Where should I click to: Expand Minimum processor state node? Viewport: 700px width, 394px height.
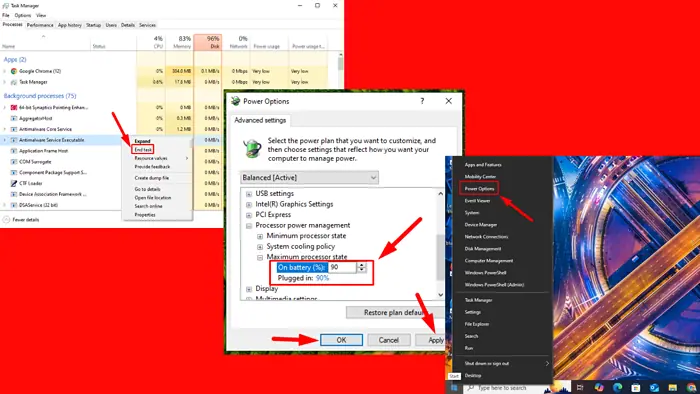260,236
